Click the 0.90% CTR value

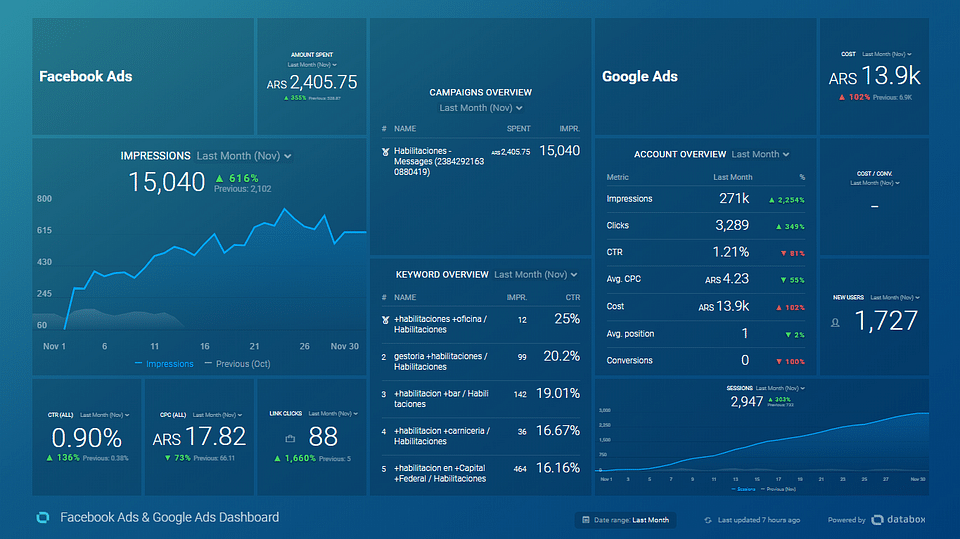[x=86, y=438]
